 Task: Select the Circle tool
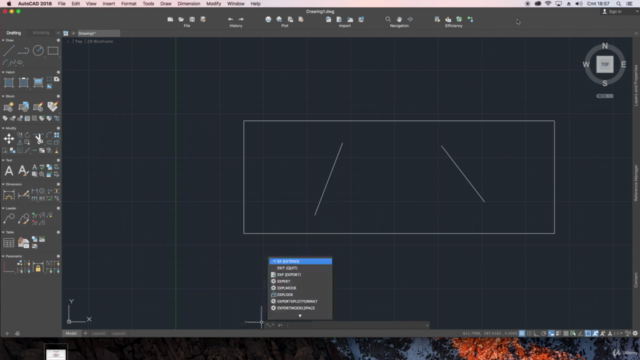pyautogui.click(x=38, y=51)
